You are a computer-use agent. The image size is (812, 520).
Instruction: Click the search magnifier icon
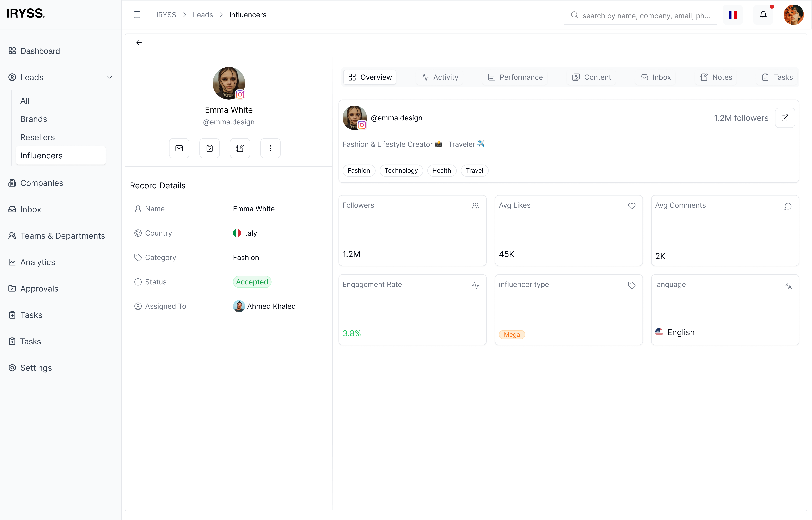[574, 15]
